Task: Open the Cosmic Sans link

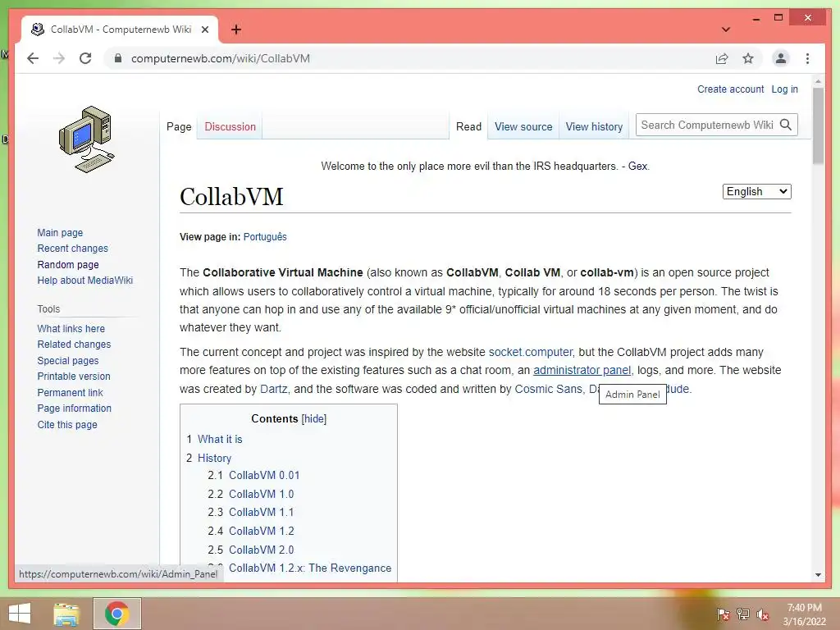Action: (x=548, y=389)
